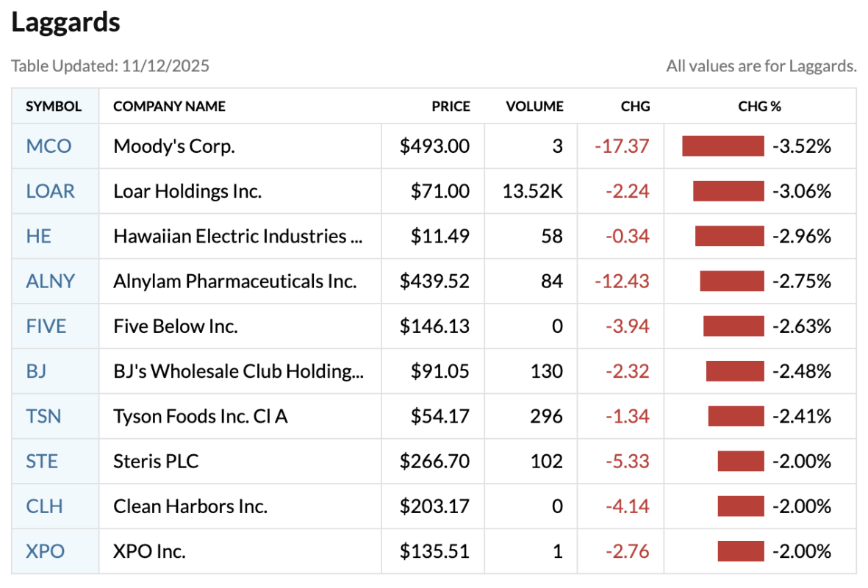Open the STE ticker link

[42, 461]
